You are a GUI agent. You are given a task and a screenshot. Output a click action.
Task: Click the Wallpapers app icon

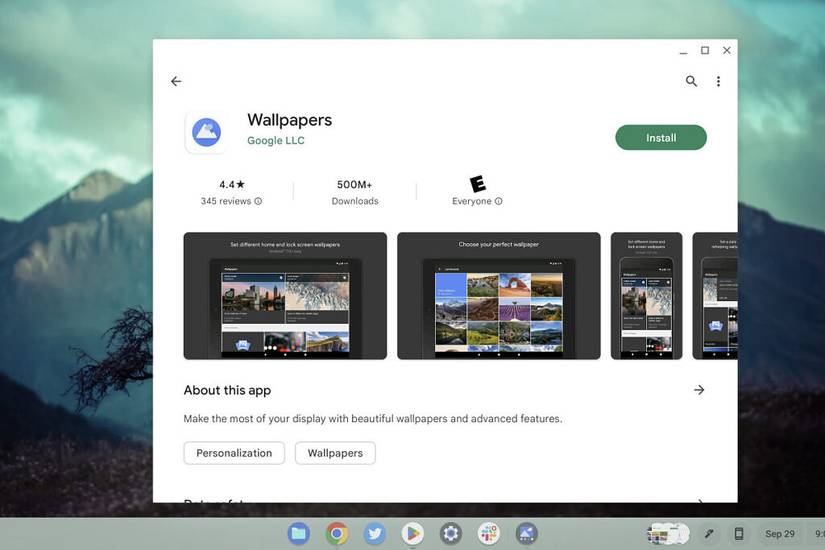(x=206, y=132)
